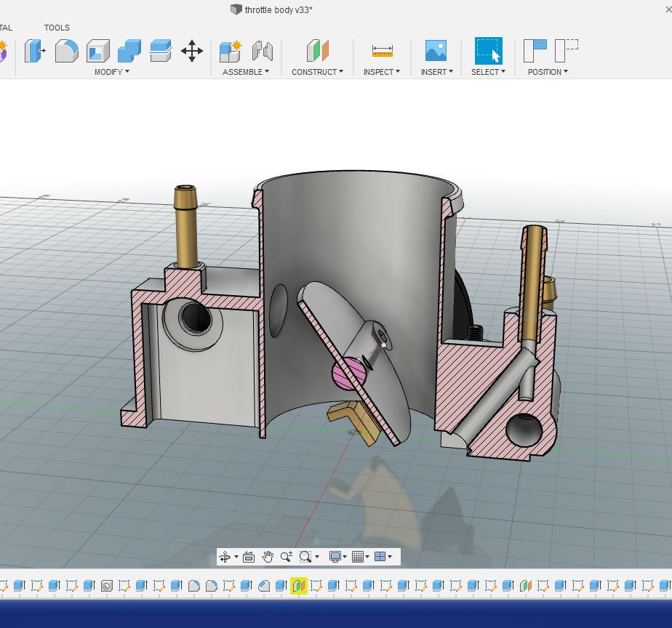Click the Insert image icon
Viewport: 672px width, 628px height.
coord(436,51)
